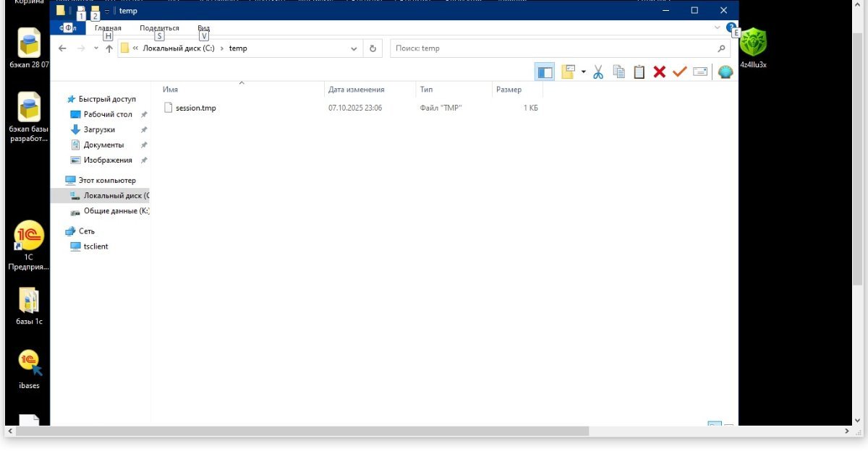Sort files by Дата изменения column

[x=356, y=90]
